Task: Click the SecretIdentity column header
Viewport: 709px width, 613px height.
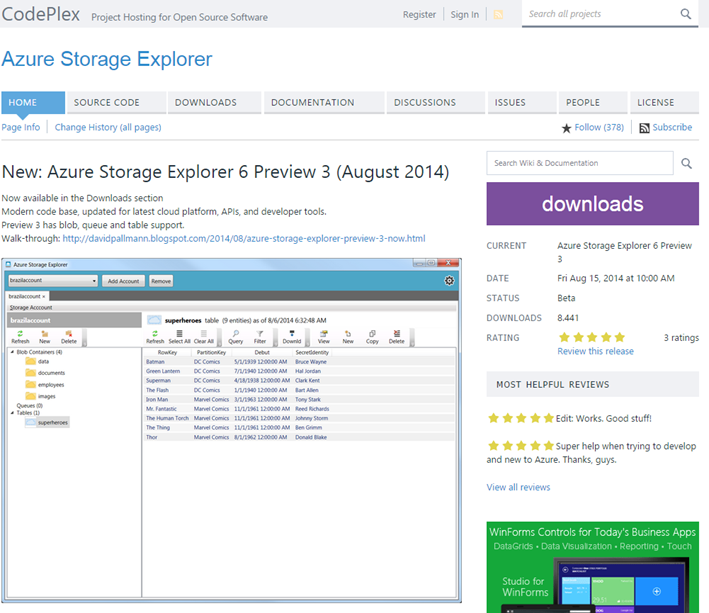Action: coord(312,352)
